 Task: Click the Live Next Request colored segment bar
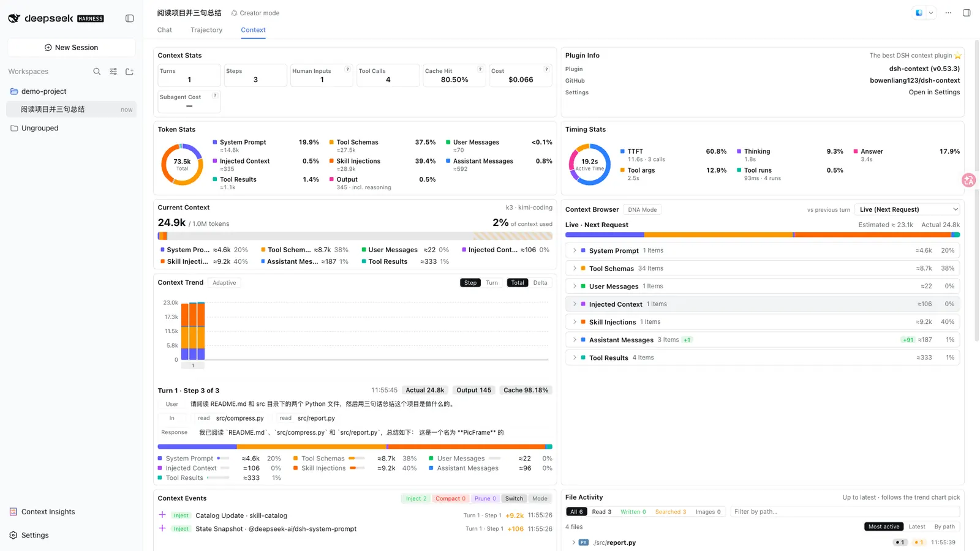pyautogui.click(x=763, y=234)
